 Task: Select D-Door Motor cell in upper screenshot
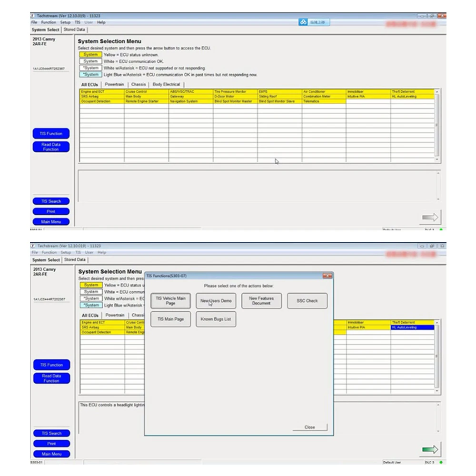235,97
